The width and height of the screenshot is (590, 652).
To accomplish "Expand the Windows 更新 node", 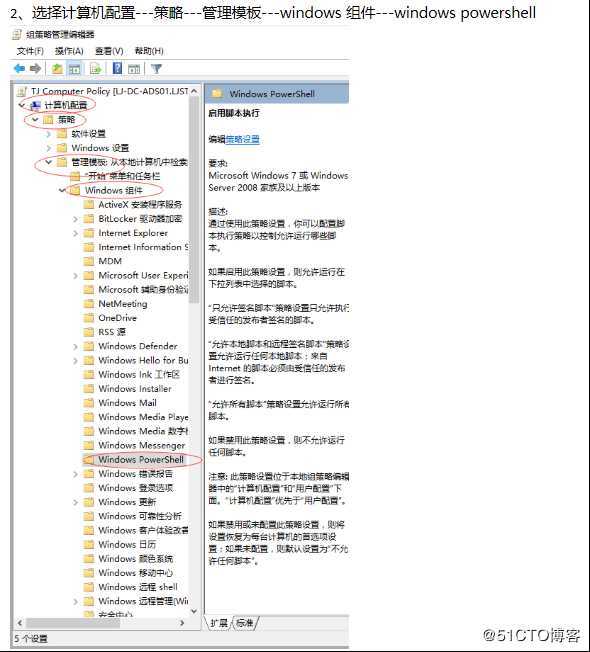I will point(75,502).
